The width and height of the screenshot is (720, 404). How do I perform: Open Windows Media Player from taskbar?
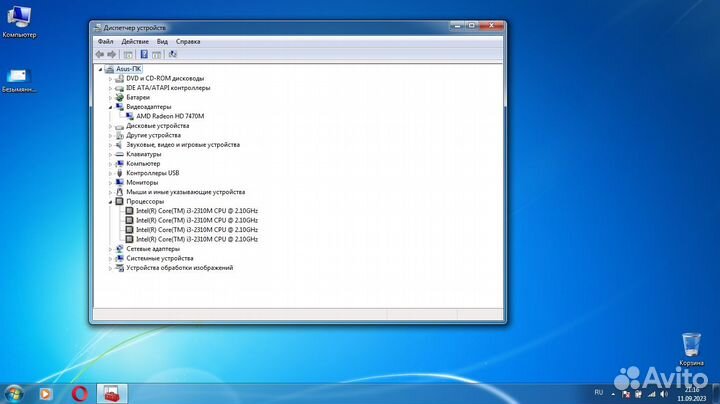pyautogui.click(x=45, y=394)
